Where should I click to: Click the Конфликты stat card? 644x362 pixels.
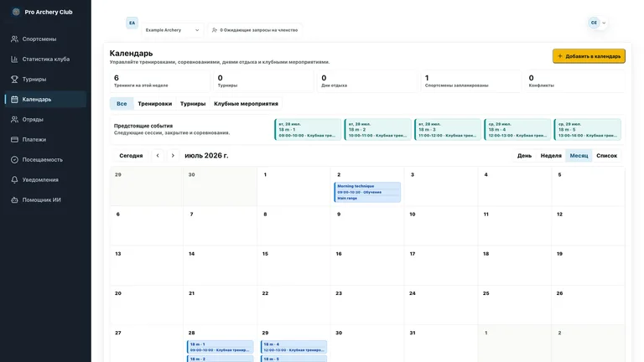coord(574,81)
